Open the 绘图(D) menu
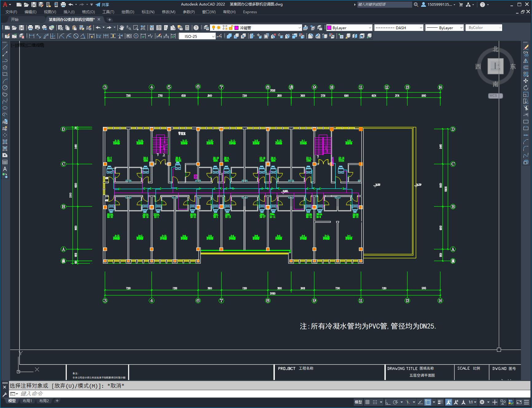Image resolution: width=532 pixels, height=408 pixels. click(128, 12)
